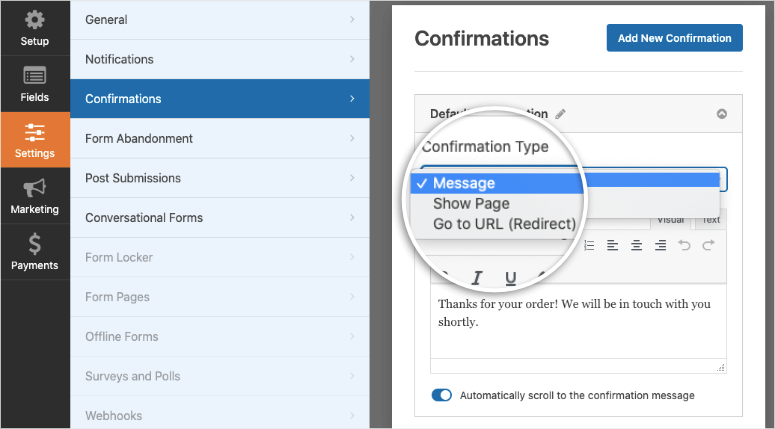This screenshot has height=429, width=775.
Task: Open Offline Forms settings
Action: pyautogui.click(x=220, y=336)
